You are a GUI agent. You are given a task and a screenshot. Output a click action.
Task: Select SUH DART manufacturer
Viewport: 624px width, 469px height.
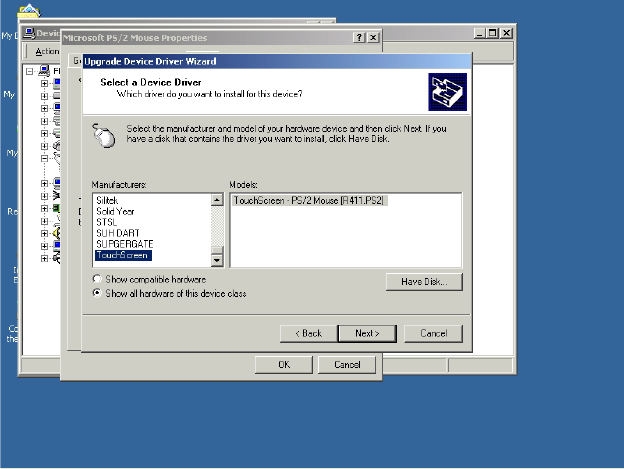point(117,233)
